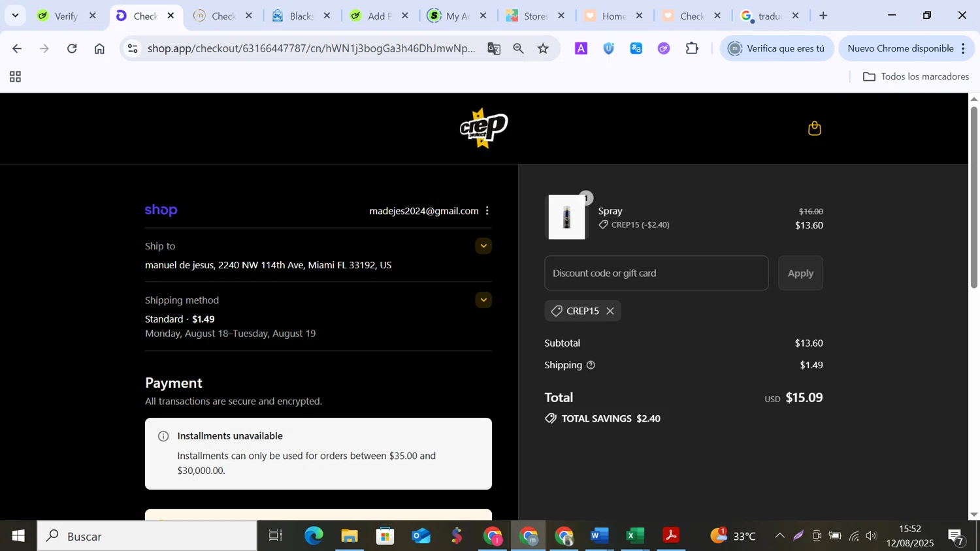Screen dimensions: 980x551
Task: Show hidden system tray icons
Action: point(779,536)
